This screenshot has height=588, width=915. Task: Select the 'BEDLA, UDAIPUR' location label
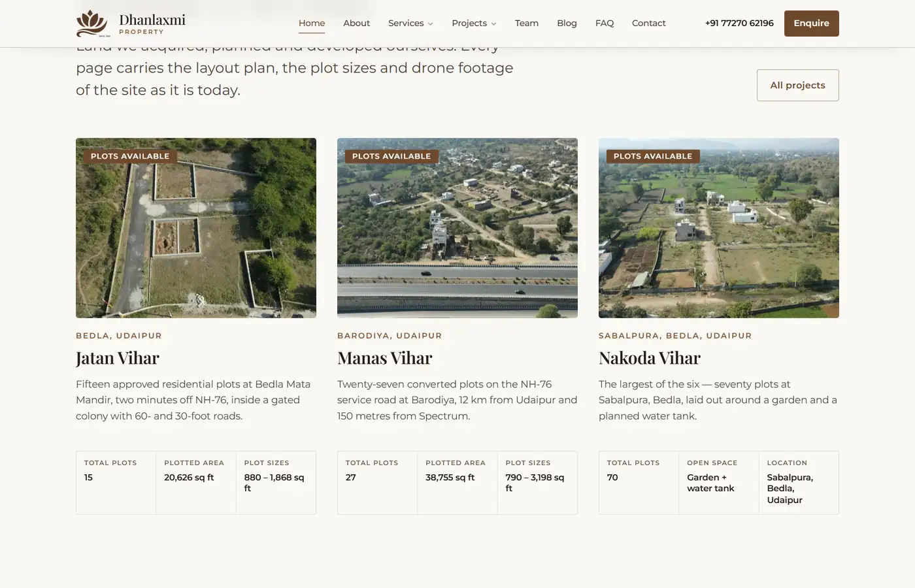(x=119, y=336)
